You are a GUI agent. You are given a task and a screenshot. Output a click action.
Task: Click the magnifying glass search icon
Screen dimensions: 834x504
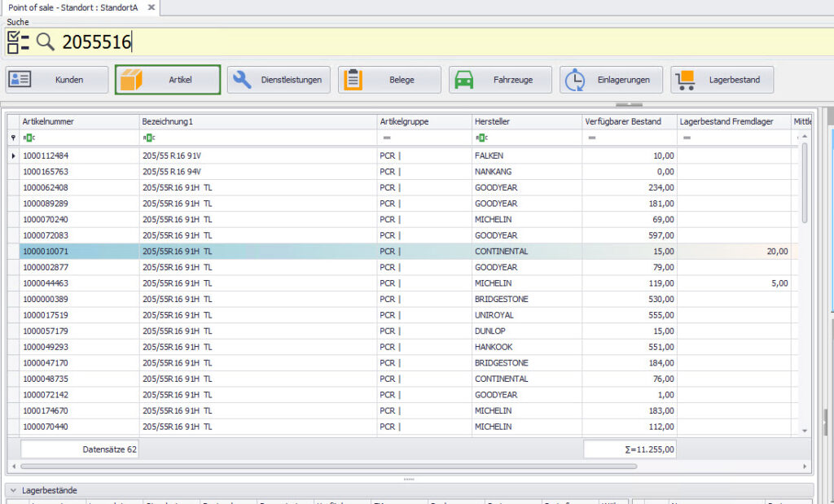click(x=46, y=42)
